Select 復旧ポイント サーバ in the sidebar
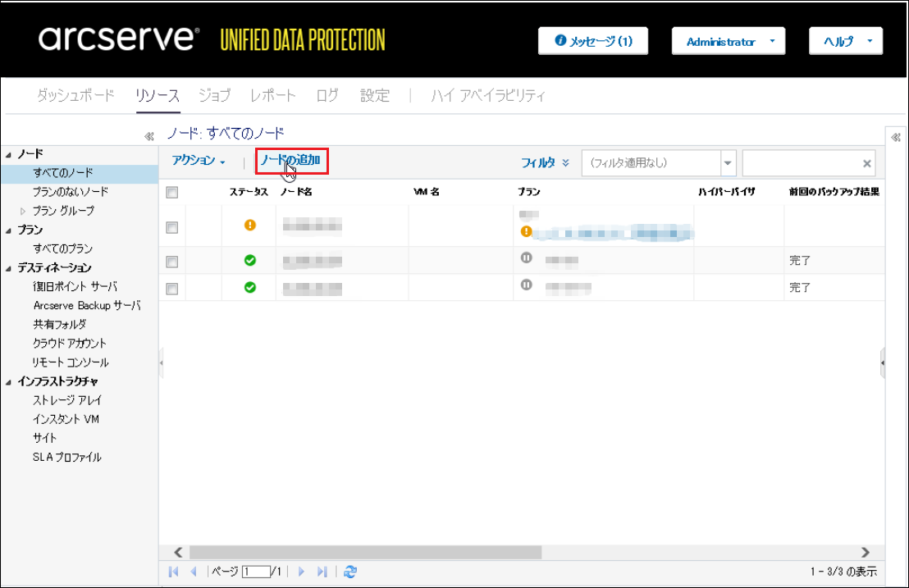The width and height of the screenshot is (909, 588). [75, 287]
